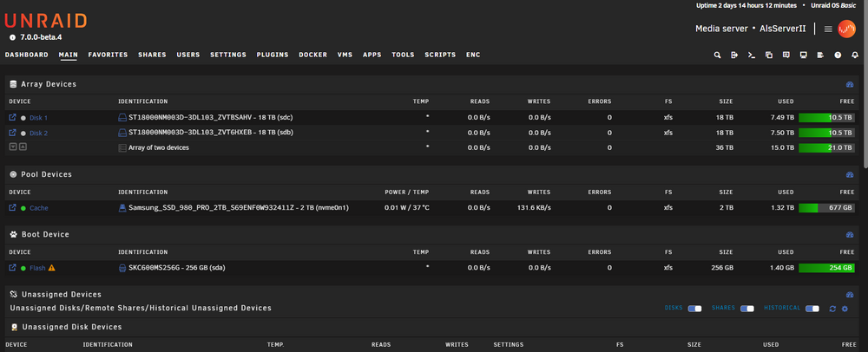Open the PLUGINS tab
The height and width of the screenshot is (352, 868).
273,55
